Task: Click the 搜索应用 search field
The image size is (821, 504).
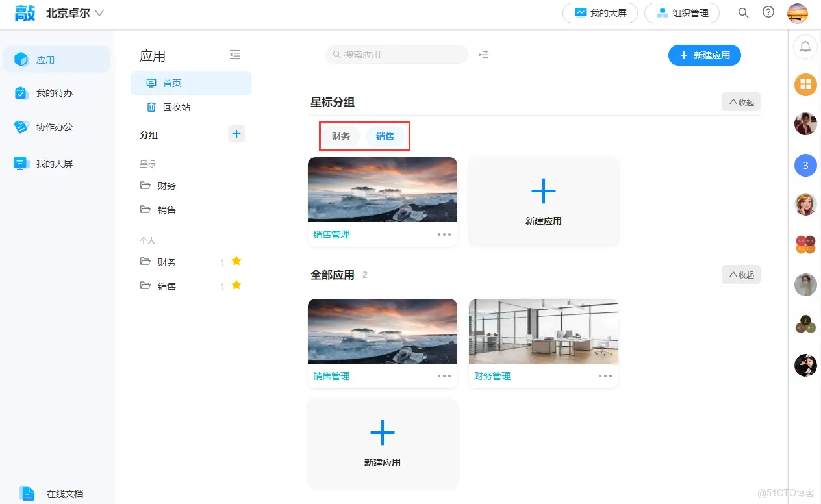Action: [x=396, y=55]
